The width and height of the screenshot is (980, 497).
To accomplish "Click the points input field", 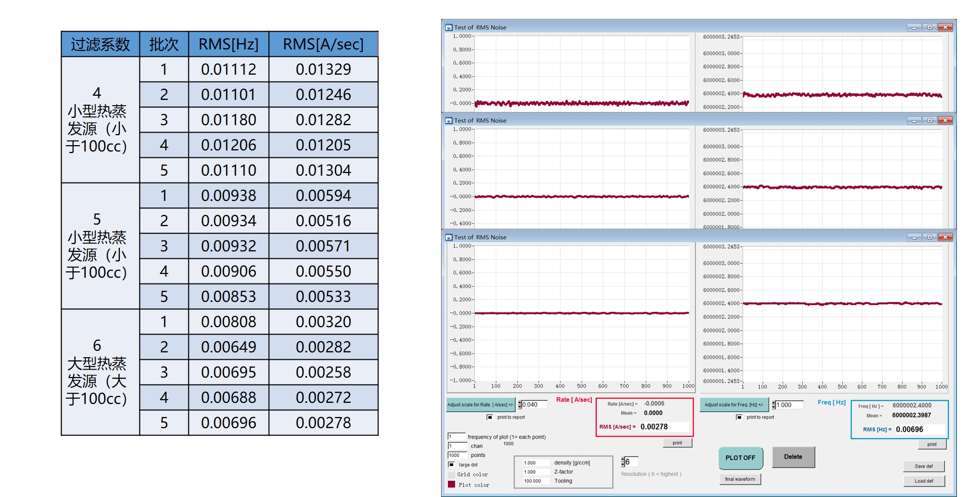I will click(456, 455).
